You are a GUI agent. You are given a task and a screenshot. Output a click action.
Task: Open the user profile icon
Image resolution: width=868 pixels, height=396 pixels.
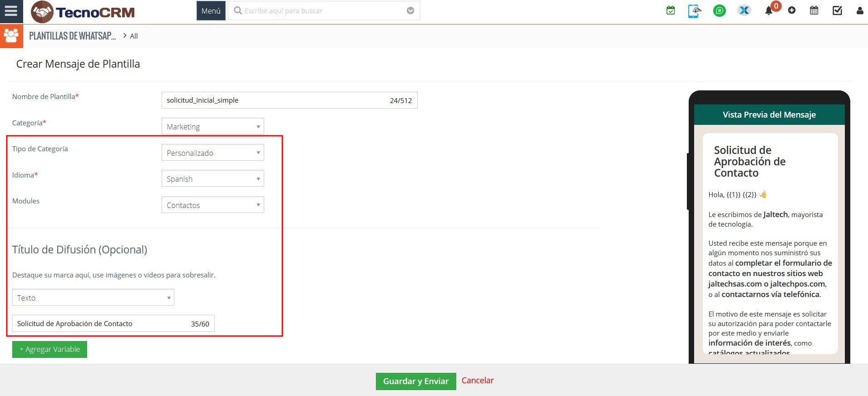pos(859,10)
